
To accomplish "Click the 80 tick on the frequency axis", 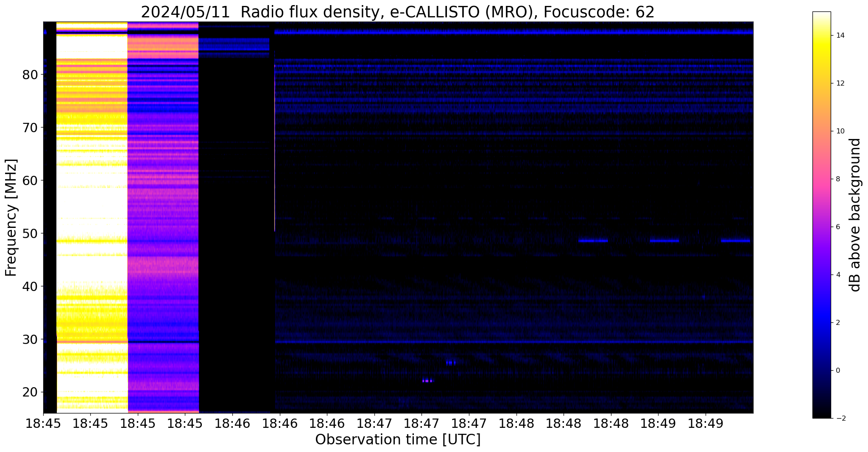I will point(30,75).
